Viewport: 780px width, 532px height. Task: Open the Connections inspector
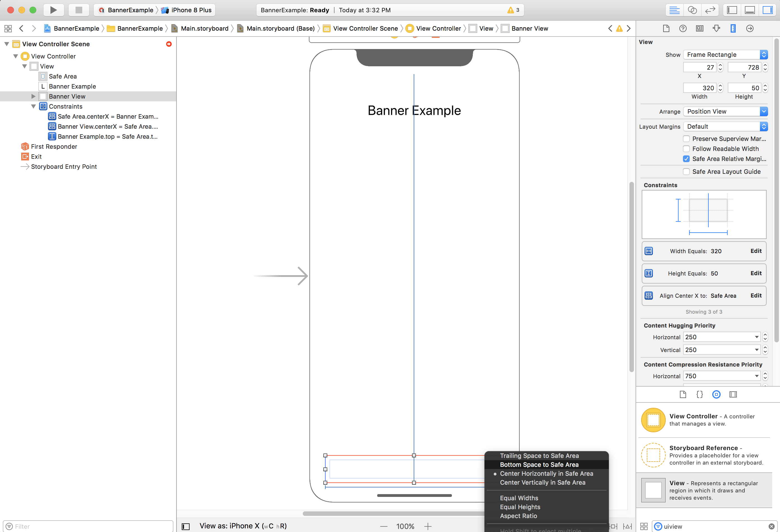point(749,28)
